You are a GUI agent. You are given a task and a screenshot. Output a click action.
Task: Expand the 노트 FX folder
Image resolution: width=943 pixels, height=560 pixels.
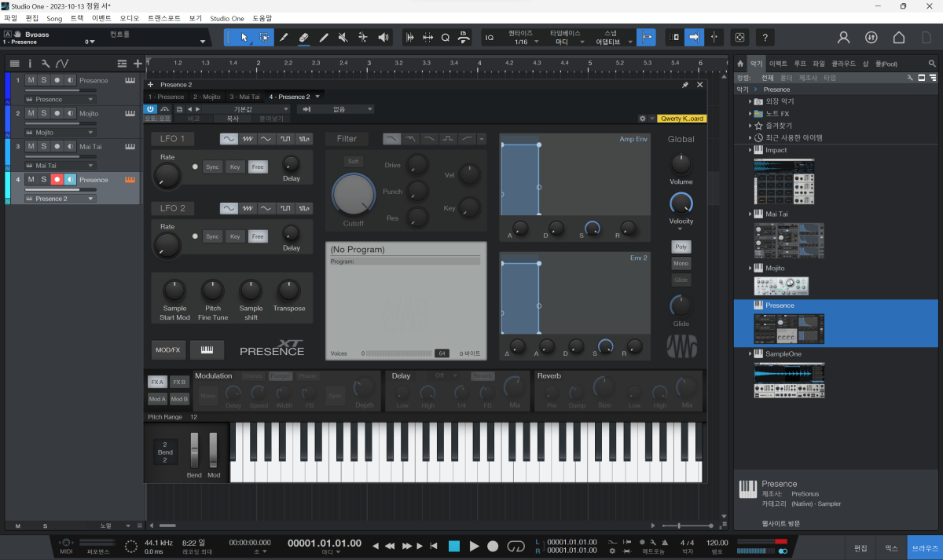coord(750,114)
